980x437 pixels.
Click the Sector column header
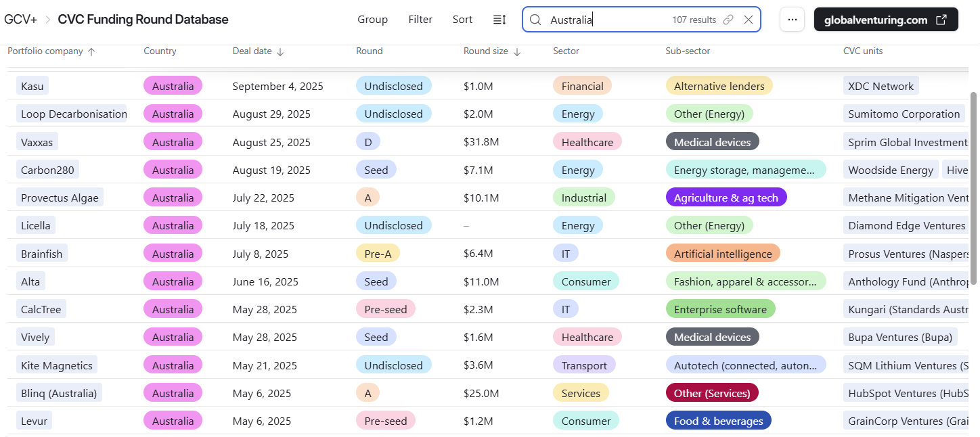566,51
